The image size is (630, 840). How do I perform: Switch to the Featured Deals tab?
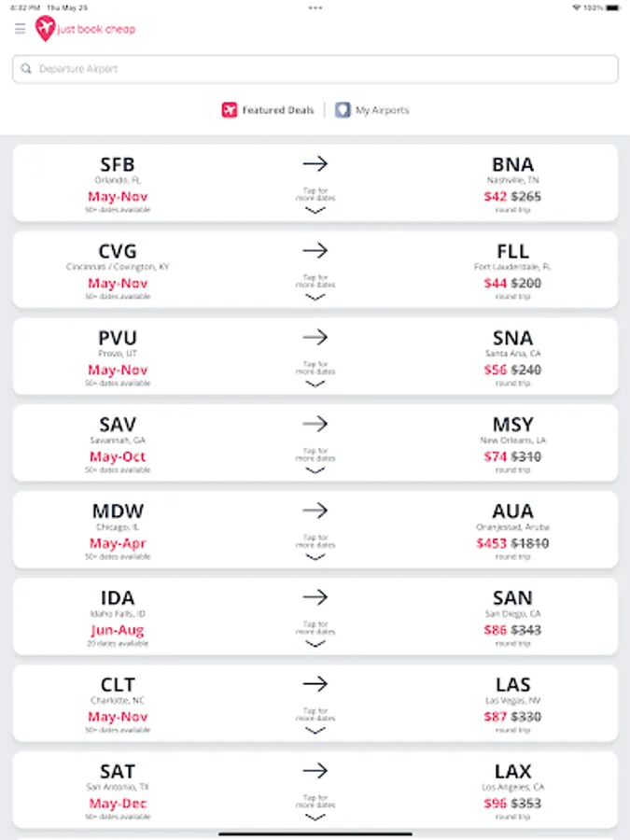click(277, 110)
